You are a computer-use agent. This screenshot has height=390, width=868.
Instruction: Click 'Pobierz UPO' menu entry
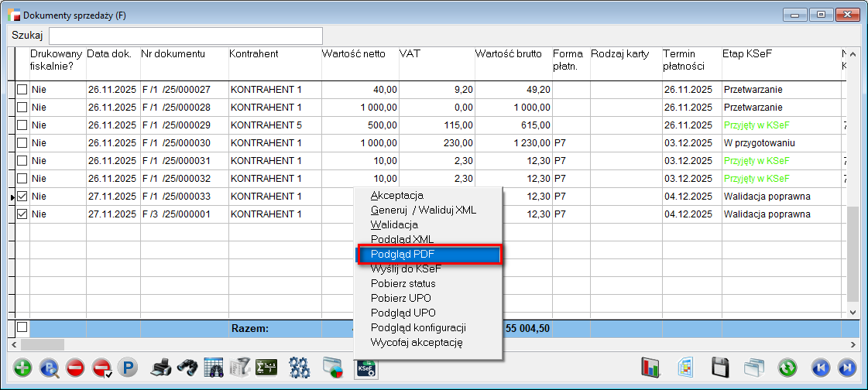pos(401,298)
